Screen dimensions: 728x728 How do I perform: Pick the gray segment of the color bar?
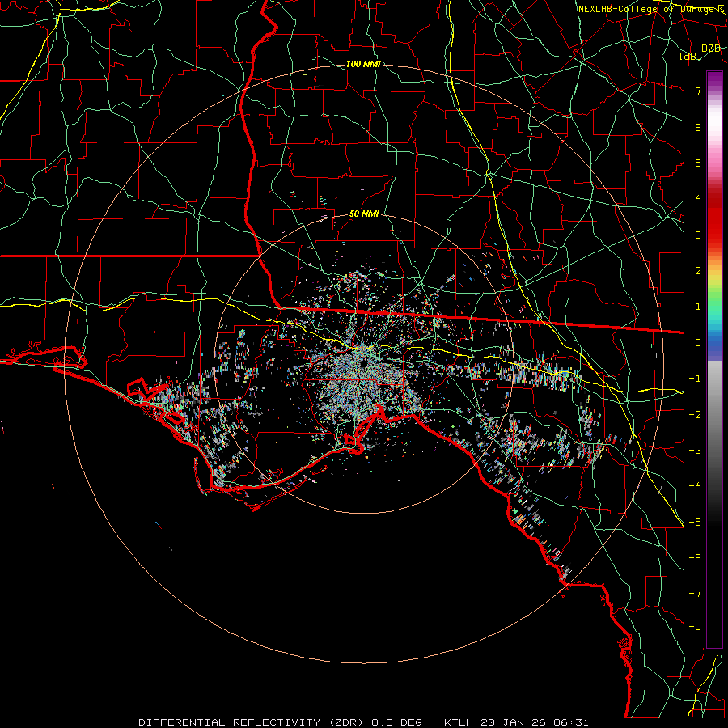tap(714, 418)
